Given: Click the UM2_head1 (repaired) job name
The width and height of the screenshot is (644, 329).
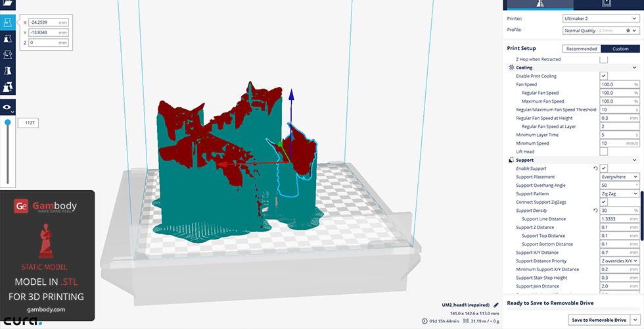Looking at the screenshot, I should tap(465, 305).
